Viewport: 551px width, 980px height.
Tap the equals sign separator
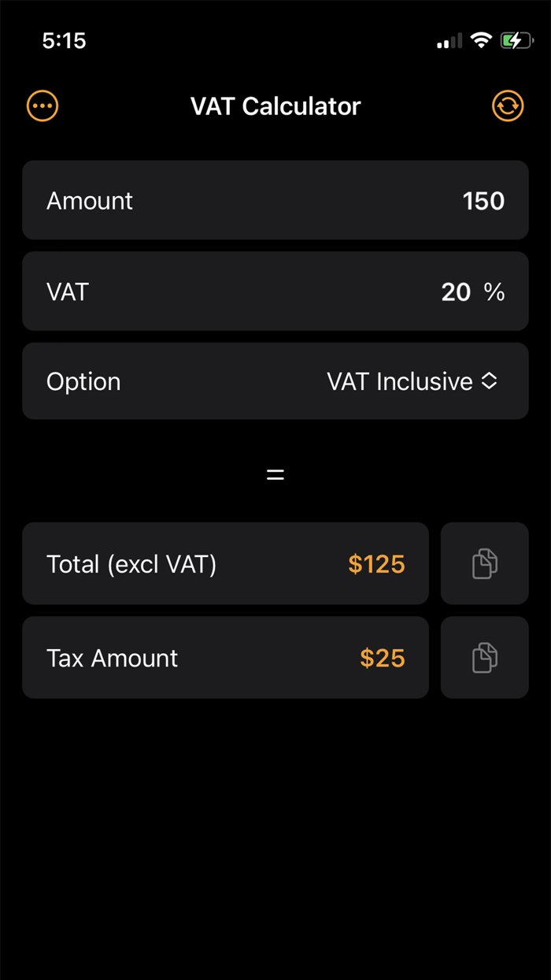pyautogui.click(x=275, y=473)
